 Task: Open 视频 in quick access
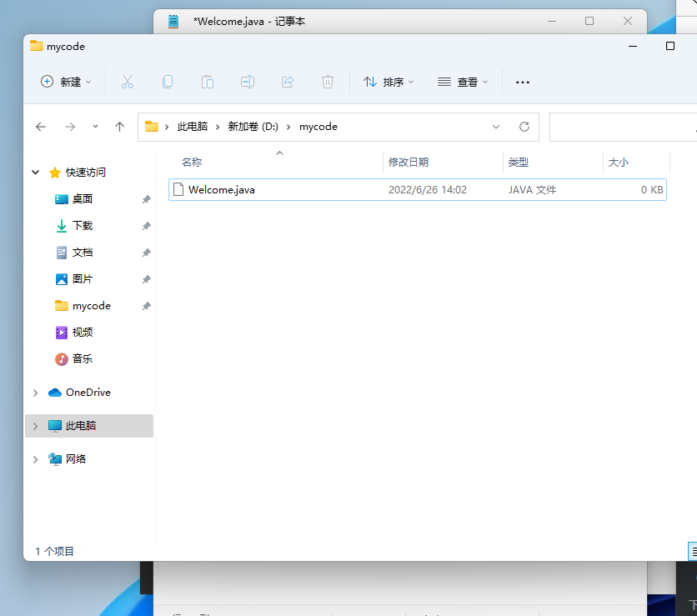[x=83, y=332]
